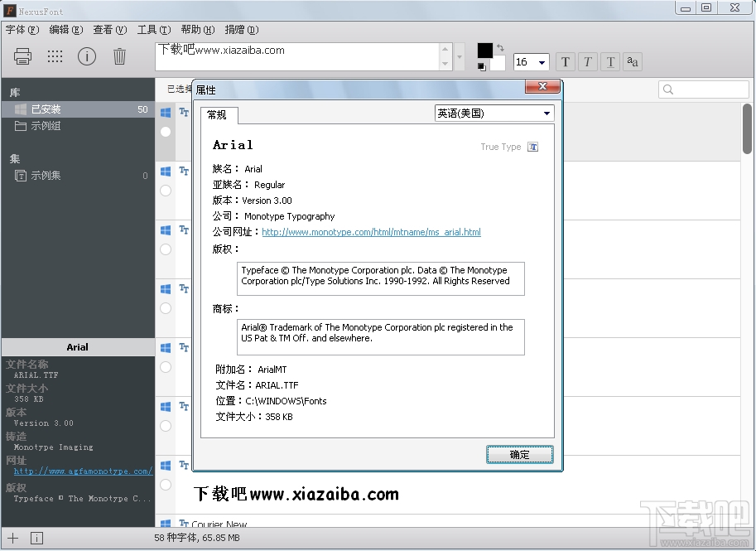The height and width of the screenshot is (551, 756).
Task: Click the white background color swatch
Action: (497, 63)
